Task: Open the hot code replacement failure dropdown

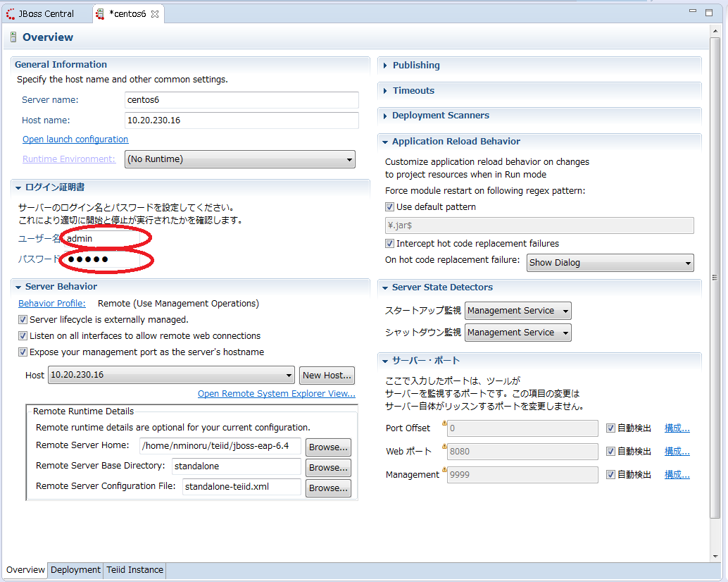Action: click(x=610, y=263)
